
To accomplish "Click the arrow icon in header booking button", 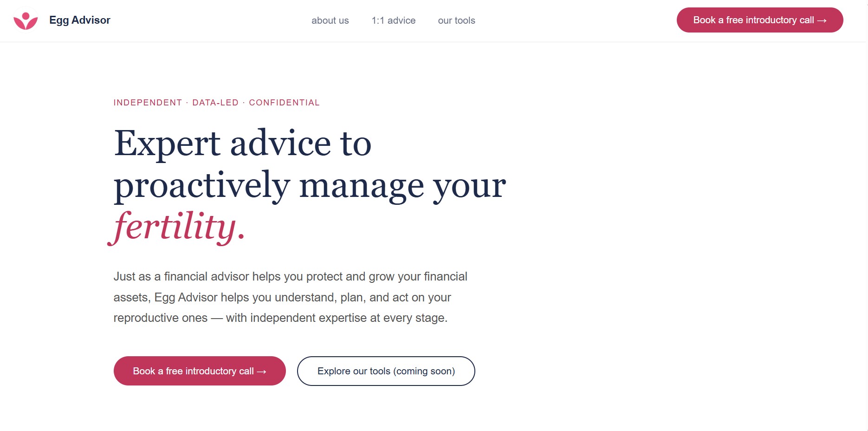I will tap(822, 20).
